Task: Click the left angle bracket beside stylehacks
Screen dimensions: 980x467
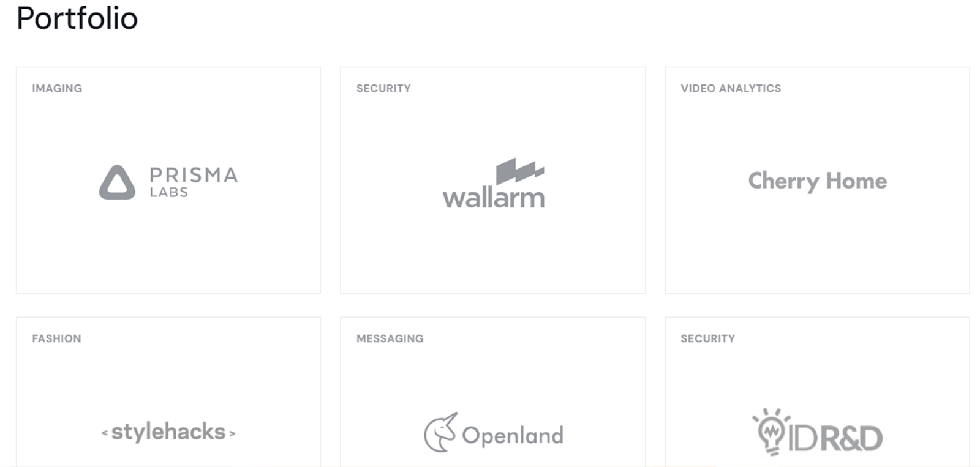Action: [x=105, y=433]
